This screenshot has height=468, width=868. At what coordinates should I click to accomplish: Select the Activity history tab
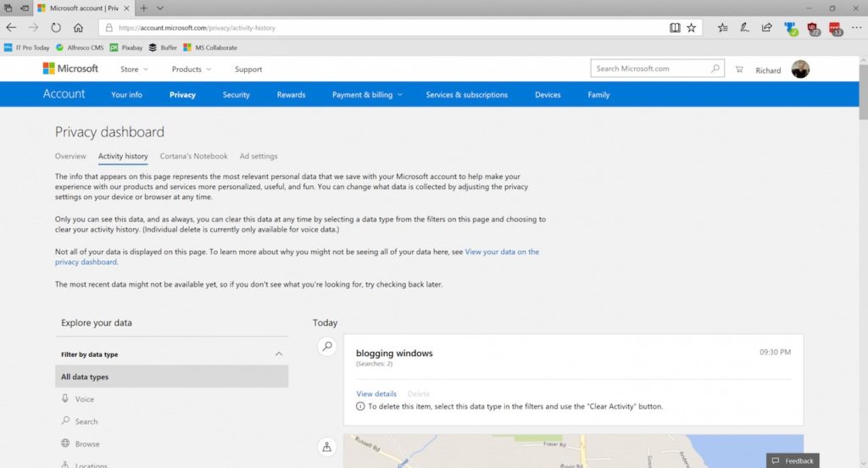(x=123, y=156)
